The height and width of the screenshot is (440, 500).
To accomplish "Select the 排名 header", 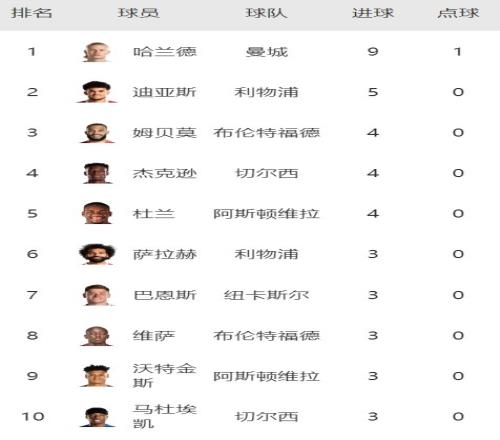I will coord(32,13).
